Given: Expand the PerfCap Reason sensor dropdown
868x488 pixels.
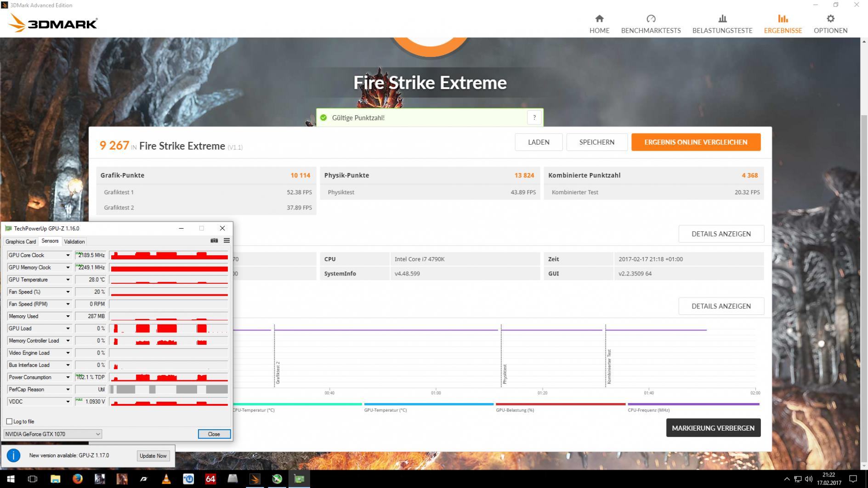Looking at the screenshot, I should 68,390.
